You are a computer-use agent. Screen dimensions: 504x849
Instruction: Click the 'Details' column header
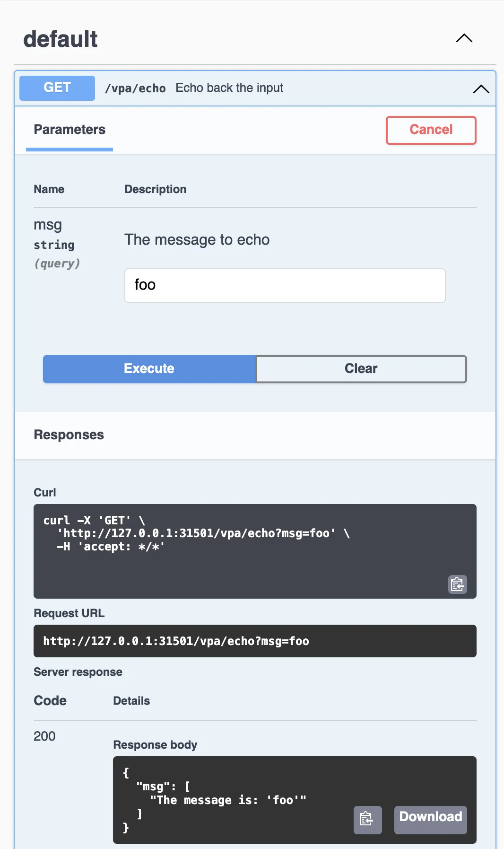[x=131, y=701]
